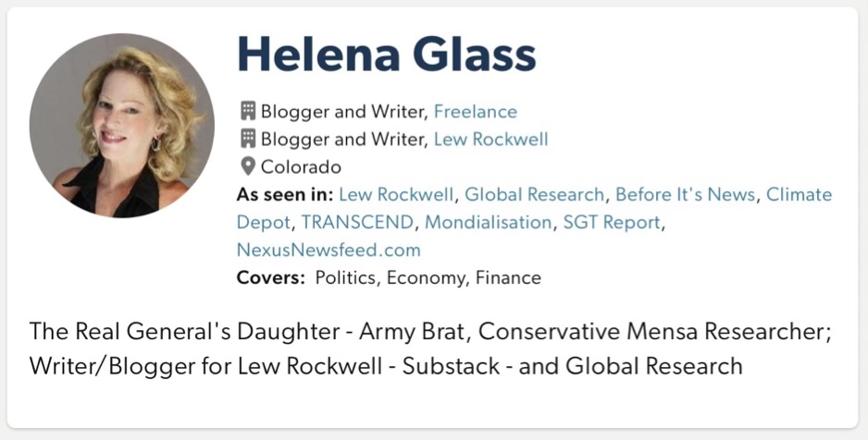Visit Lew Rockwell in the As seen in list
This screenshot has width=868, height=440.
click(396, 195)
